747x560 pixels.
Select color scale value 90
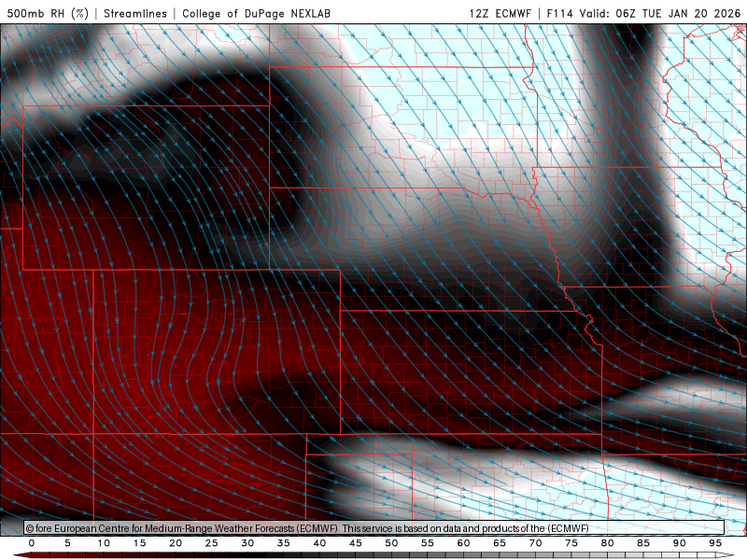coord(679,543)
